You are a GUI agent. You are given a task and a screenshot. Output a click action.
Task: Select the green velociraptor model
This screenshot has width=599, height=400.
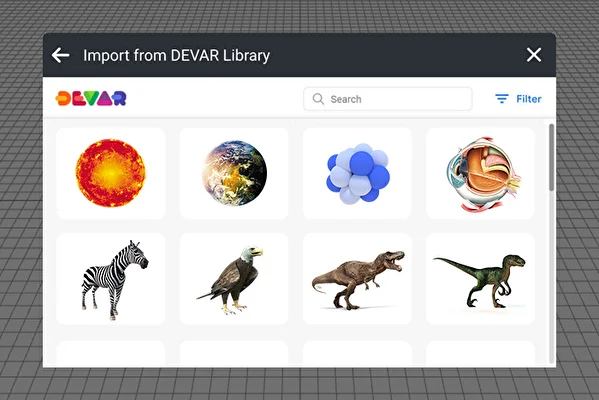481,279
